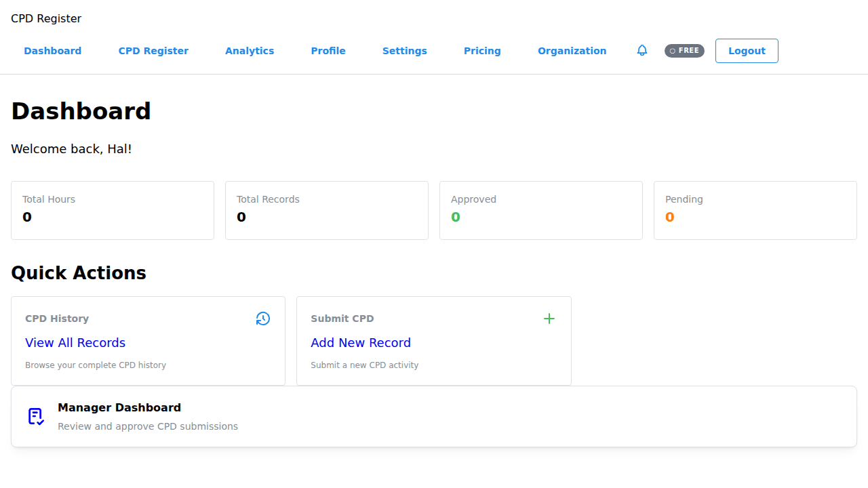Image resolution: width=868 pixels, height=488 pixels.
Task: Click the FREE plan badge
Action: pos(684,50)
